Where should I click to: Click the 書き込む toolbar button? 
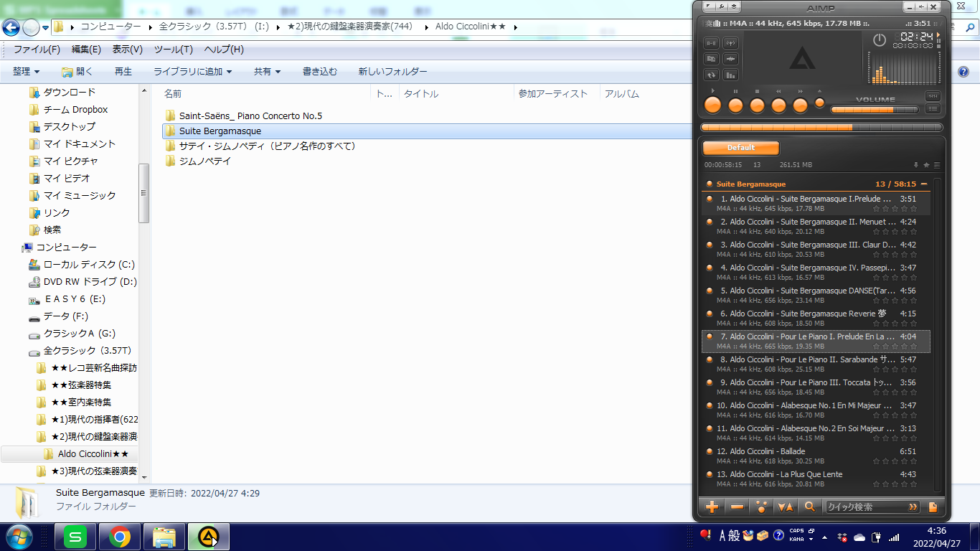pyautogui.click(x=320, y=72)
